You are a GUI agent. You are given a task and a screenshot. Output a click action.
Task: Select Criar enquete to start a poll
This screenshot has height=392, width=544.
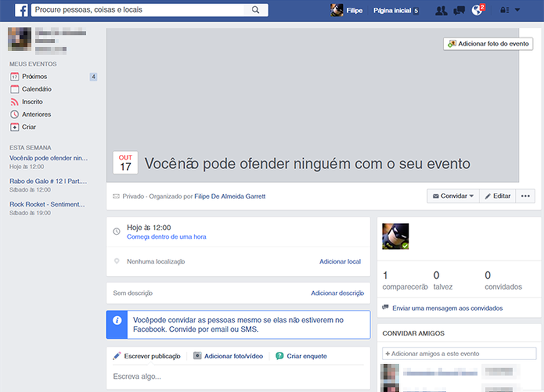(x=280, y=356)
